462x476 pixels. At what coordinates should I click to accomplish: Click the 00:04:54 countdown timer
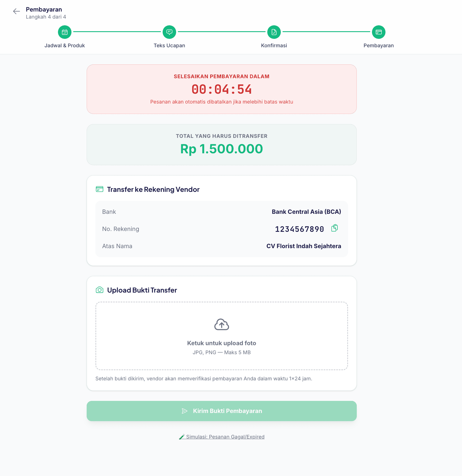(x=222, y=89)
